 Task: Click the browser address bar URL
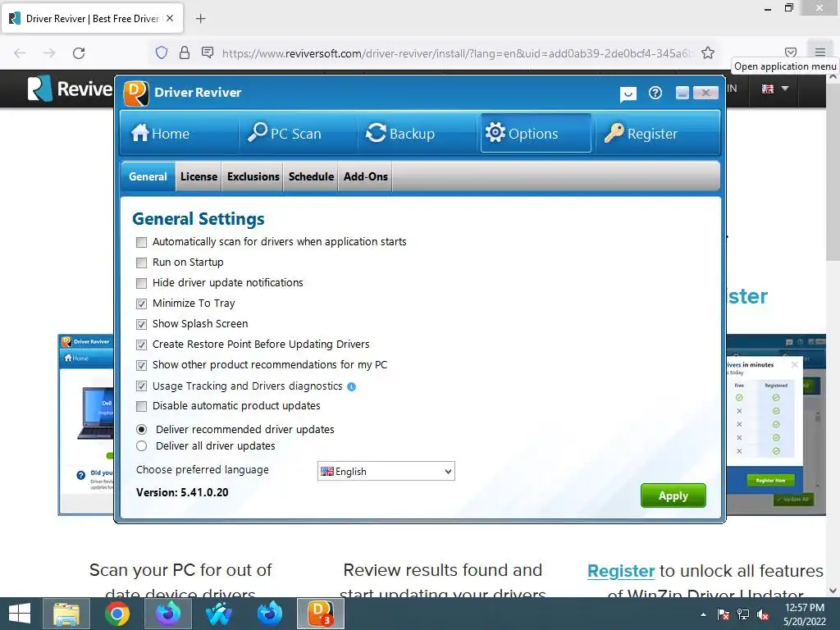click(458, 53)
